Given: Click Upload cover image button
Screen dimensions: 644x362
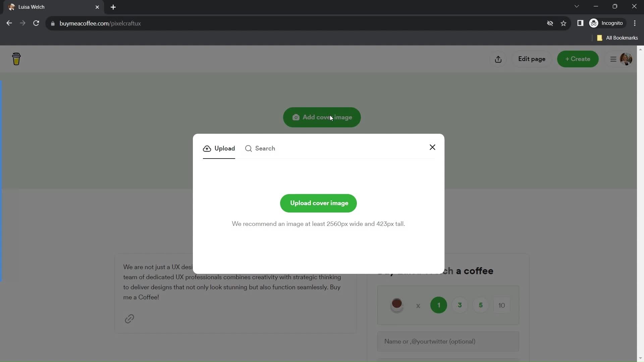Looking at the screenshot, I should point(318,203).
